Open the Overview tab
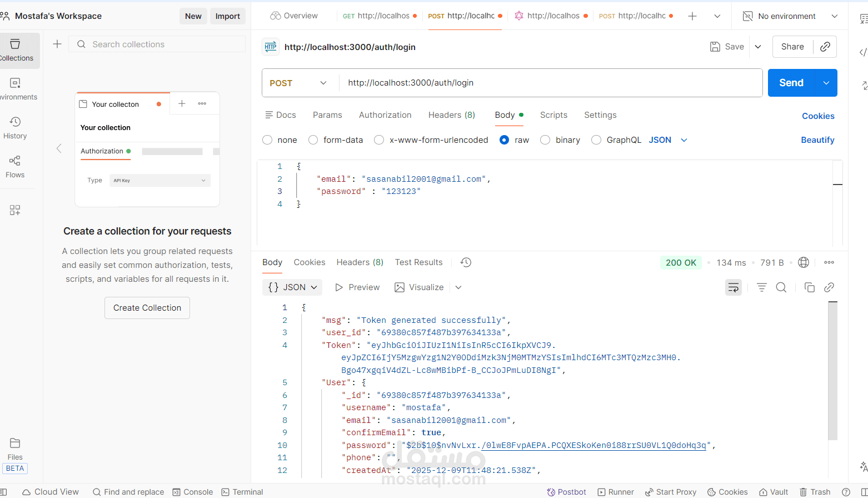 coord(294,16)
